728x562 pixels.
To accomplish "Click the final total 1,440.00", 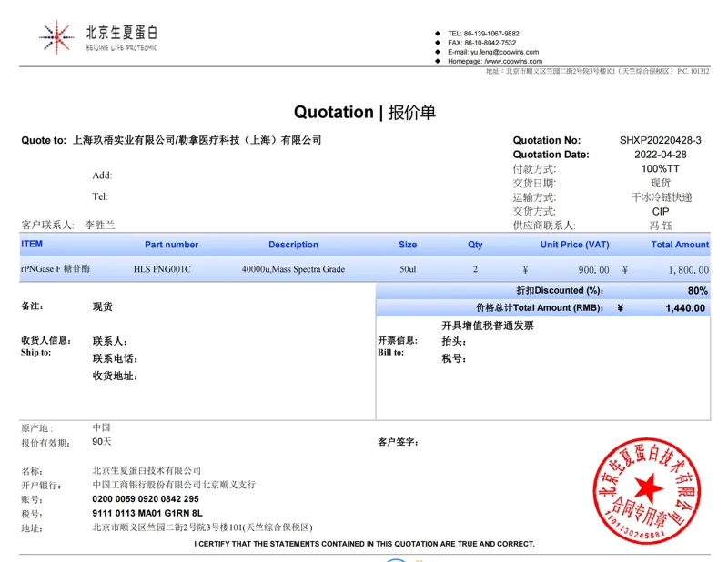I will pos(685,308).
